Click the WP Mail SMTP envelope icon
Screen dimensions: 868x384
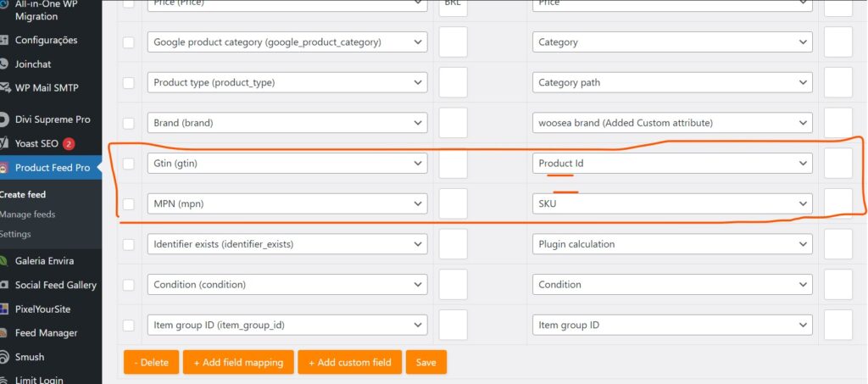click(5, 87)
